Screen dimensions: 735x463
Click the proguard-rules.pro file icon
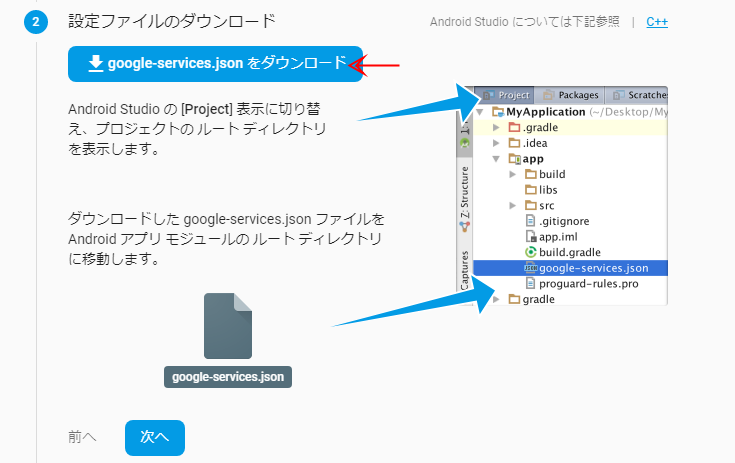(x=530, y=283)
